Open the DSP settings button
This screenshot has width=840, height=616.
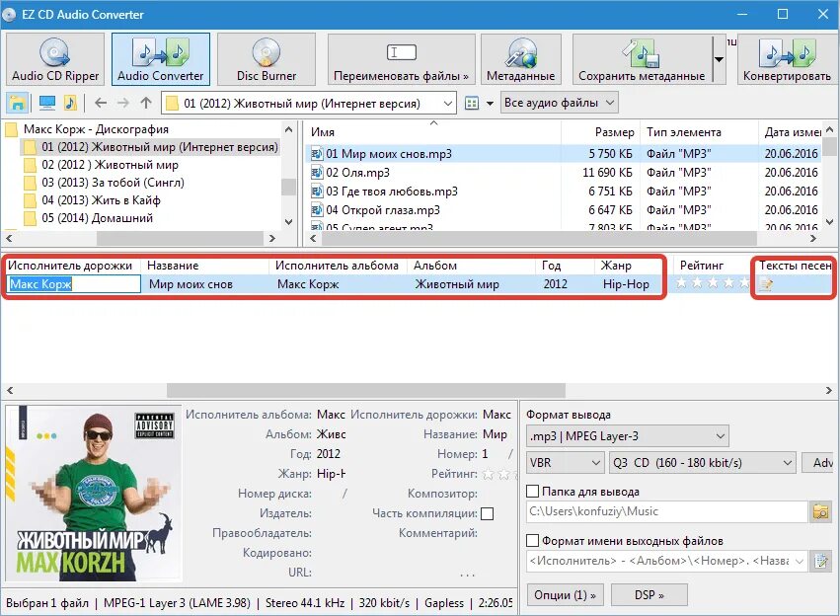click(x=649, y=595)
